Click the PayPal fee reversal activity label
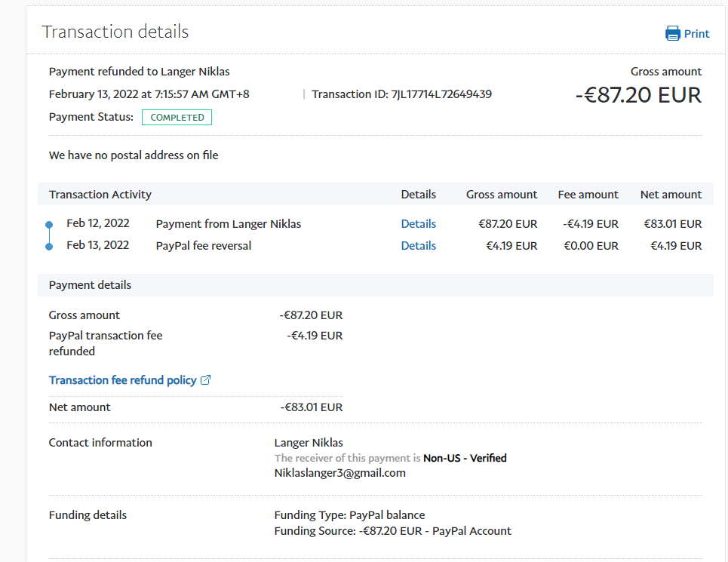The height and width of the screenshot is (562, 728). pyautogui.click(x=204, y=246)
